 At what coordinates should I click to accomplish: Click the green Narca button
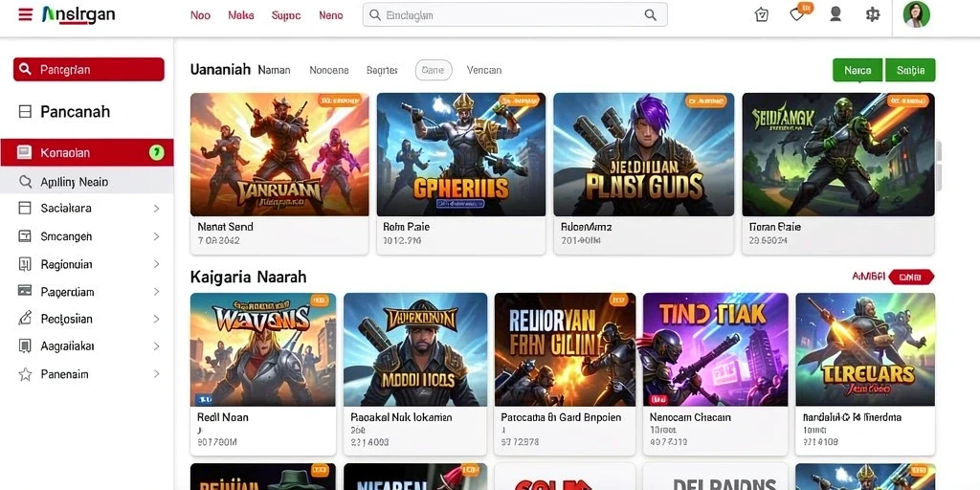point(857,71)
